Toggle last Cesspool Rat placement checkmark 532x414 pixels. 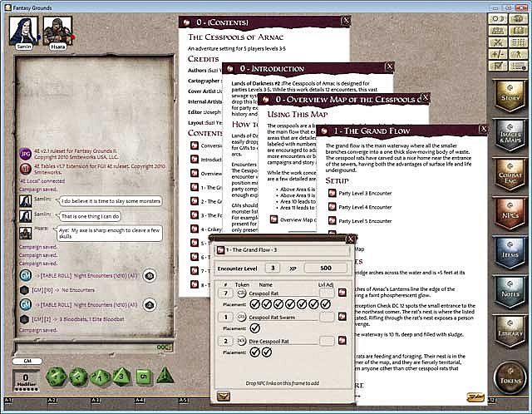325,304
